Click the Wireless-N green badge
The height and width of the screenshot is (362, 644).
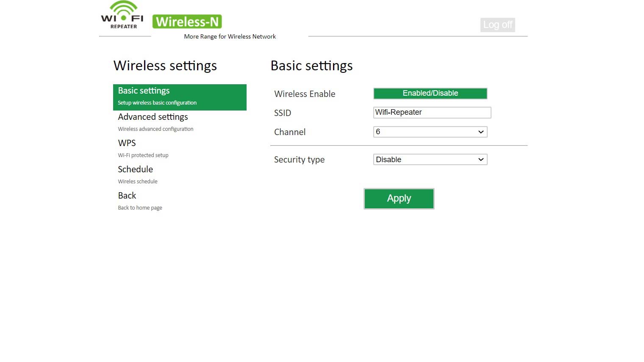pyautogui.click(x=187, y=22)
